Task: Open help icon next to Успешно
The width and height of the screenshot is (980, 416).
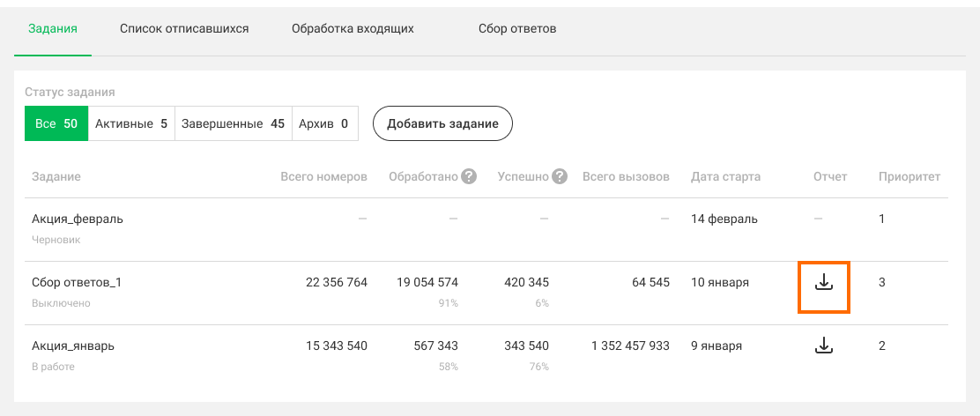Action: 560,177
